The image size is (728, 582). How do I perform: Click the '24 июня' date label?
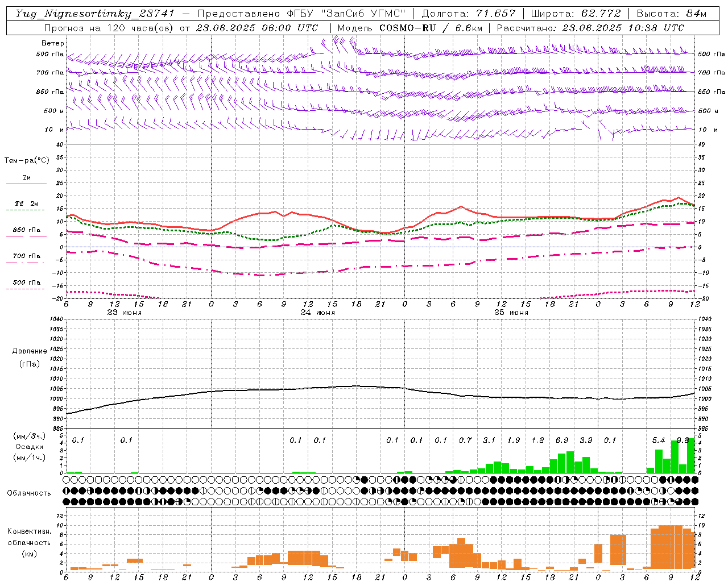[318, 313]
